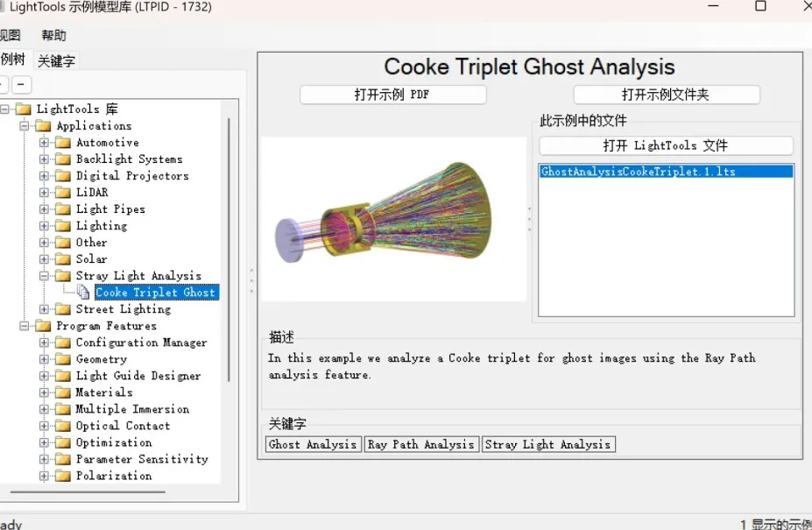Viewport: 812px width, 530px height.
Task: Click the LightTools 库 root folder icon
Action: coord(23,110)
